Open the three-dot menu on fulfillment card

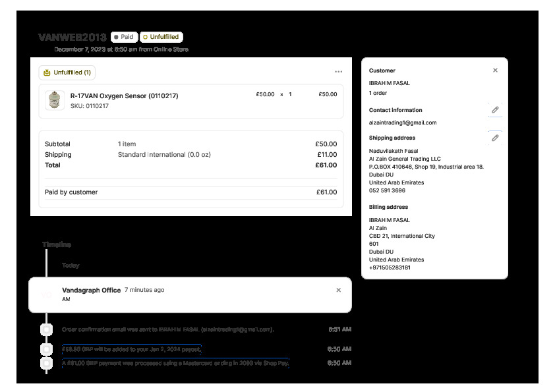[x=338, y=72]
